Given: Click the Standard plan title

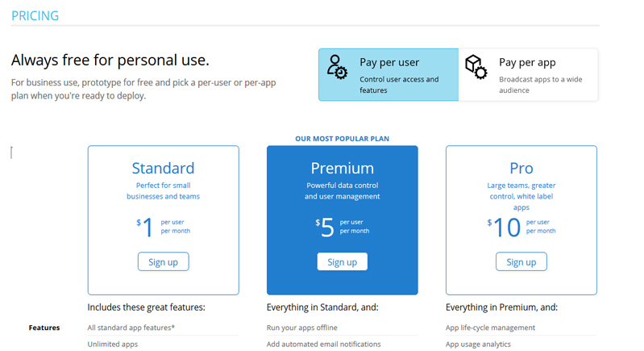Looking at the screenshot, I should pos(163,168).
